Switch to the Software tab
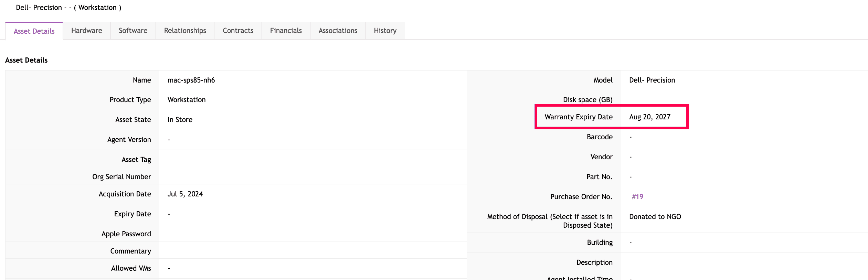 coord(133,31)
